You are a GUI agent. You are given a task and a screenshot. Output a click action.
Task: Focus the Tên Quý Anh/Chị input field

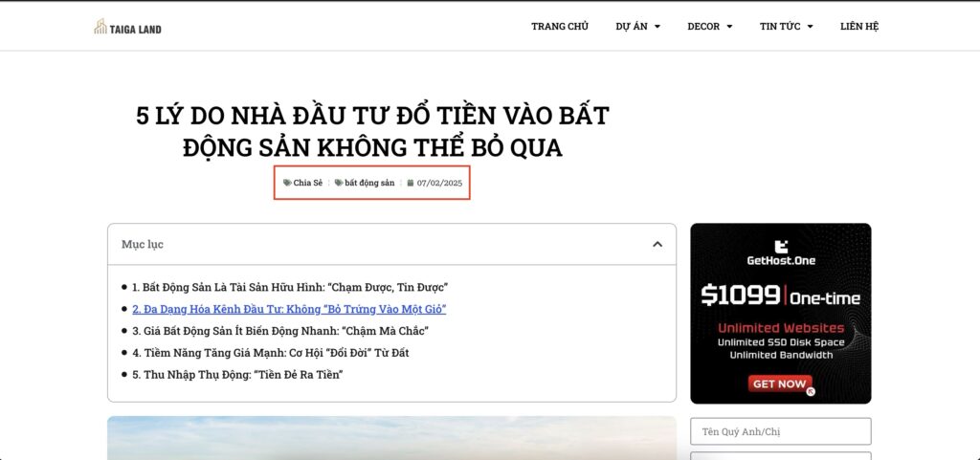pyautogui.click(x=781, y=431)
